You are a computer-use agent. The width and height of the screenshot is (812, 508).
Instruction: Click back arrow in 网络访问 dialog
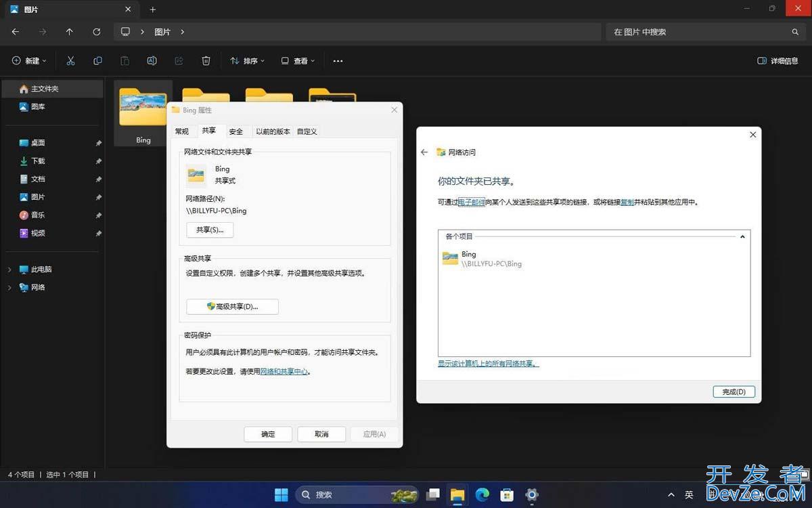[x=424, y=152]
